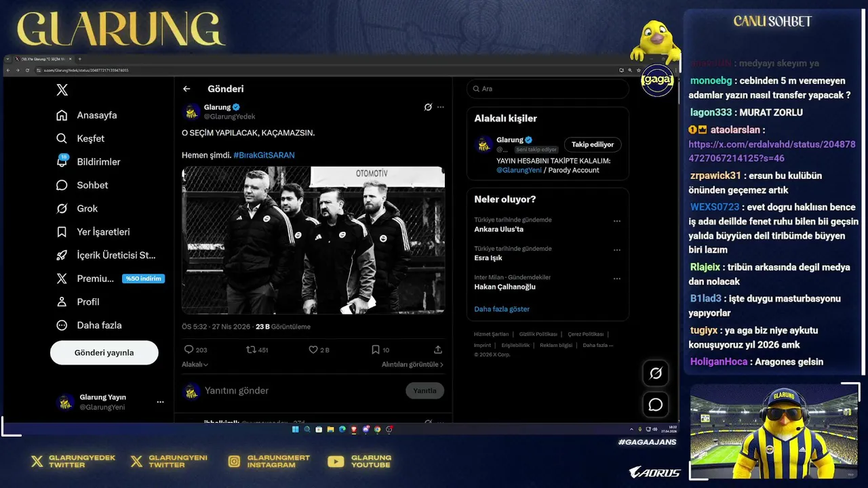Open @GlarungYeni mention link
868x488 pixels.
(519, 170)
